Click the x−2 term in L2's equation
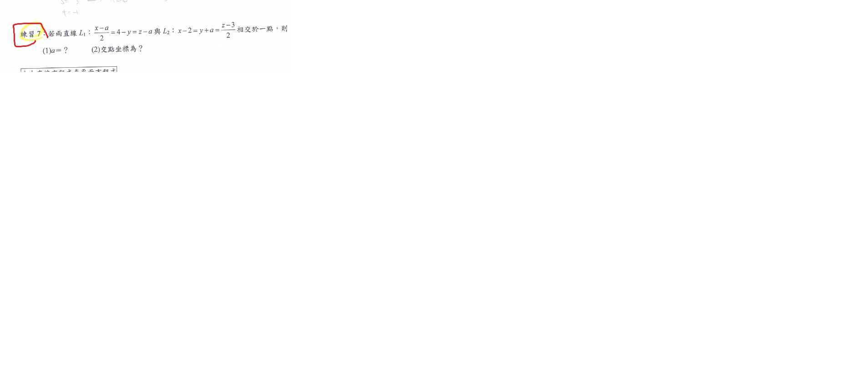The image size is (868, 389). 185,31
